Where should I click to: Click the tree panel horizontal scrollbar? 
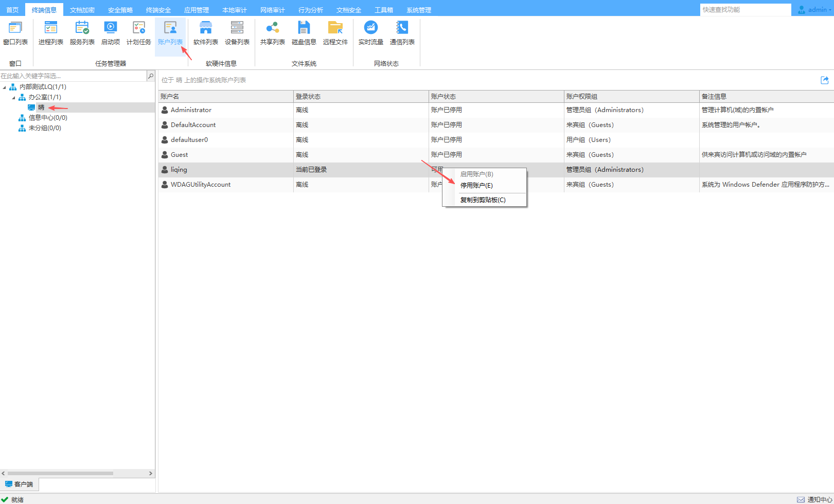(61, 473)
